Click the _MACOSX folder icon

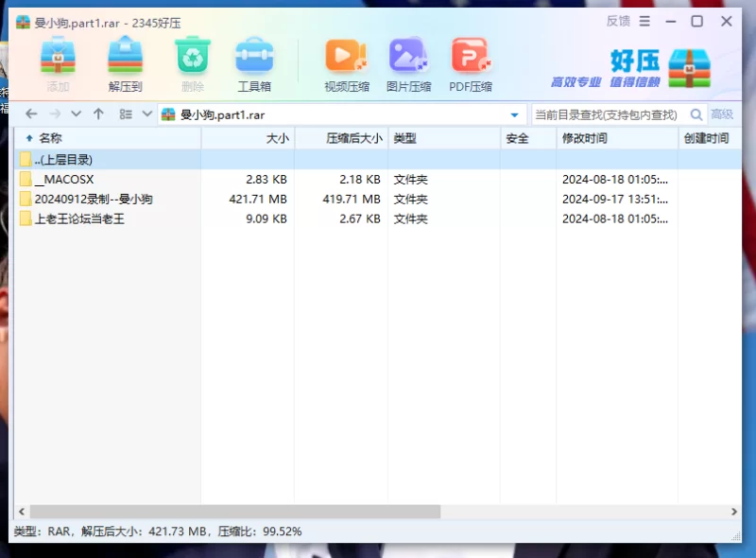pos(26,179)
